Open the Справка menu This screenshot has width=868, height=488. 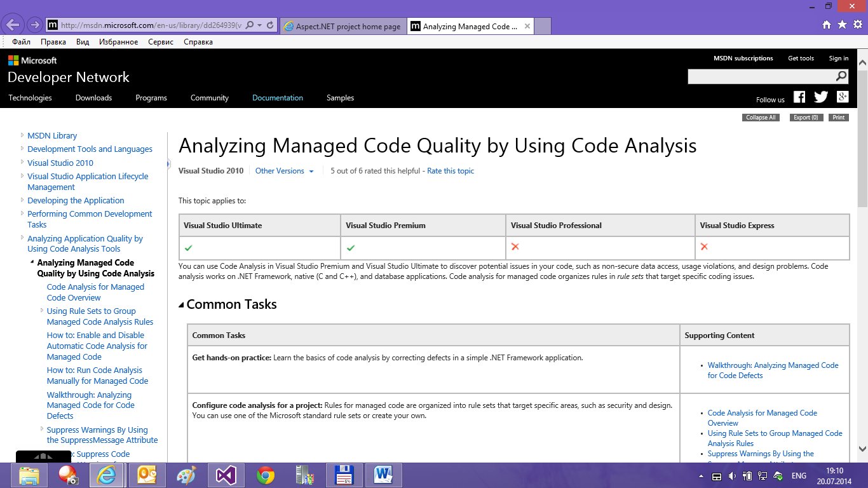point(198,42)
